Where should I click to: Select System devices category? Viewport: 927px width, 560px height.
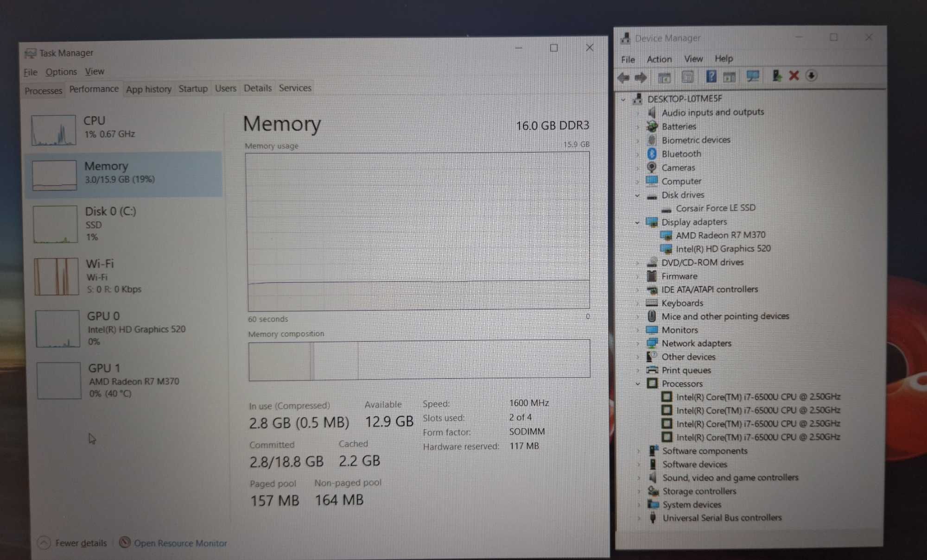pyautogui.click(x=692, y=504)
